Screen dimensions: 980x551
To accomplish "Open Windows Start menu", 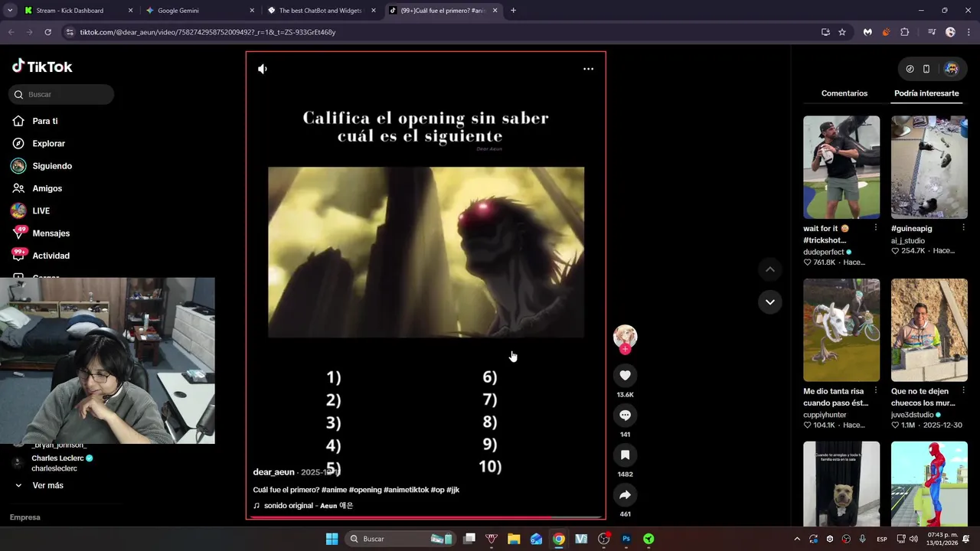I will (332, 539).
